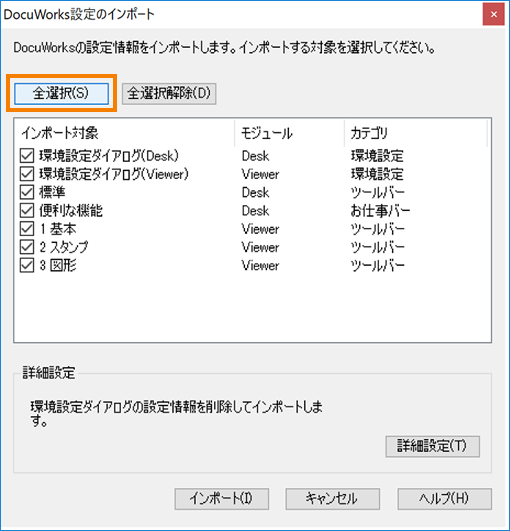510x531 pixels.
Task: Open ヘルプ(H) help button
Action: point(444,499)
